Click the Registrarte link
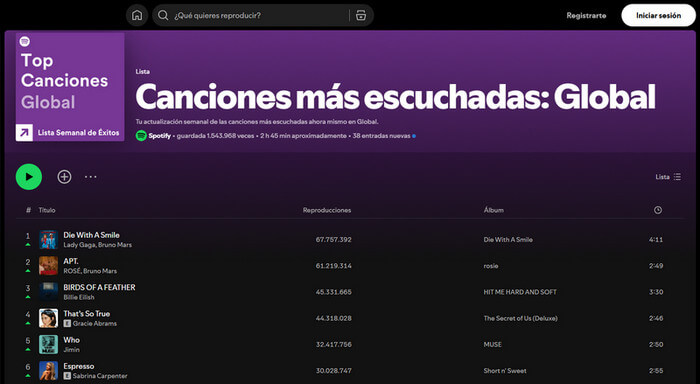The image size is (700, 384). pyautogui.click(x=586, y=15)
